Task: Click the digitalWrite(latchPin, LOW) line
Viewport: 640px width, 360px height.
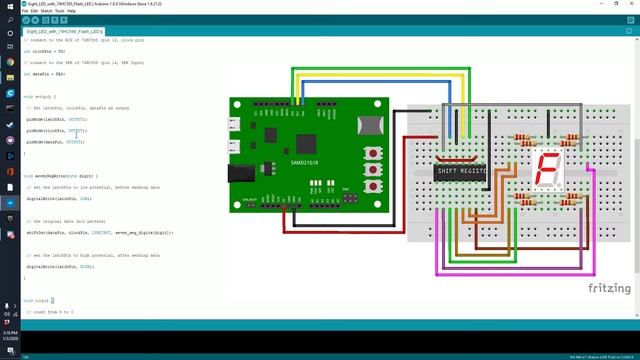Action: coord(59,199)
